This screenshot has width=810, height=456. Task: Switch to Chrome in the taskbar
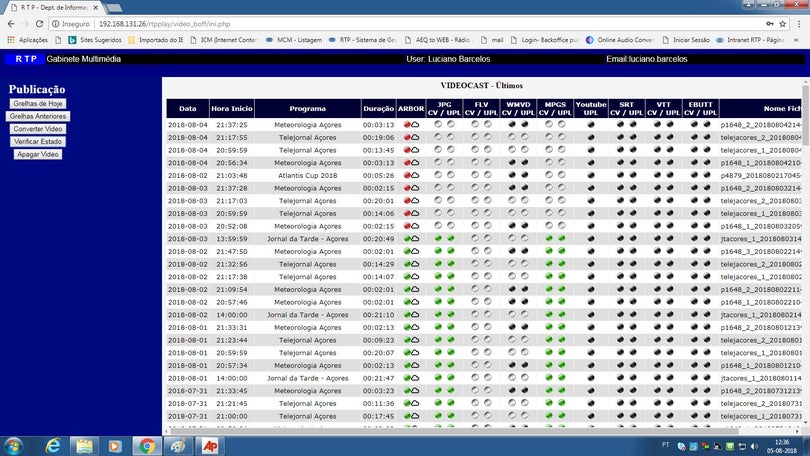pos(147,446)
